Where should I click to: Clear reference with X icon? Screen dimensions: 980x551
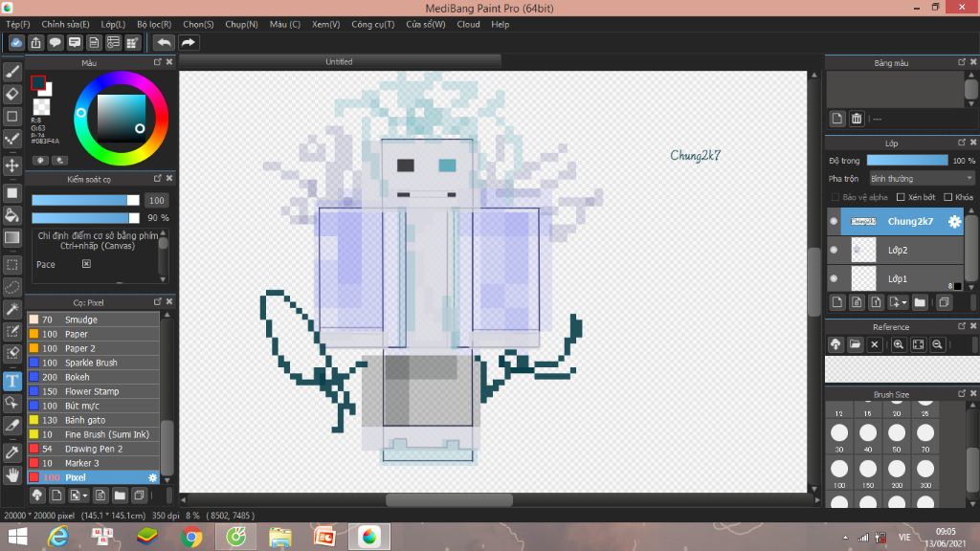[x=875, y=344]
